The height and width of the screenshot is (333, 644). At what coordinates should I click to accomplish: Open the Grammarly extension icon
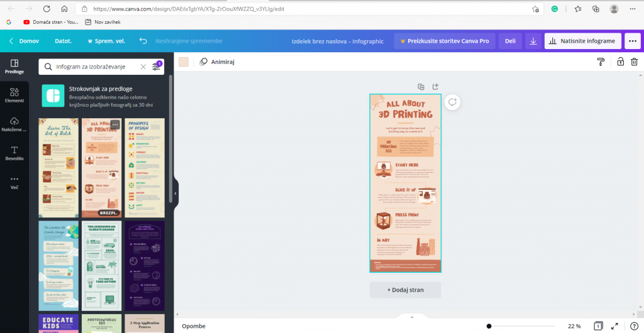[x=555, y=9]
